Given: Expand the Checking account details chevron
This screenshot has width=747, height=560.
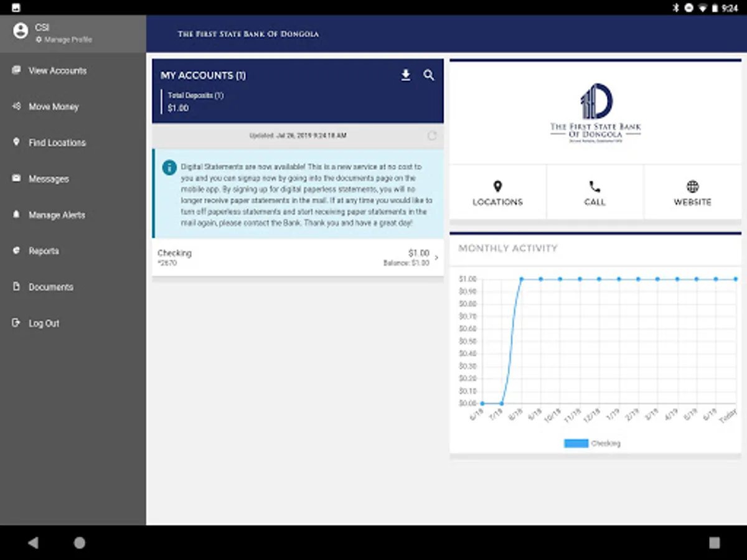Looking at the screenshot, I should click(x=436, y=256).
